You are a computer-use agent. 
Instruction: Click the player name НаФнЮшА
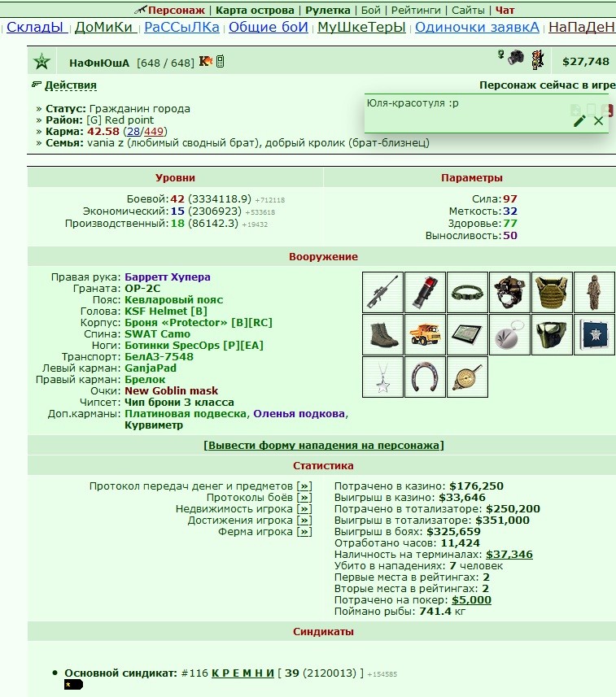coord(99,63)
